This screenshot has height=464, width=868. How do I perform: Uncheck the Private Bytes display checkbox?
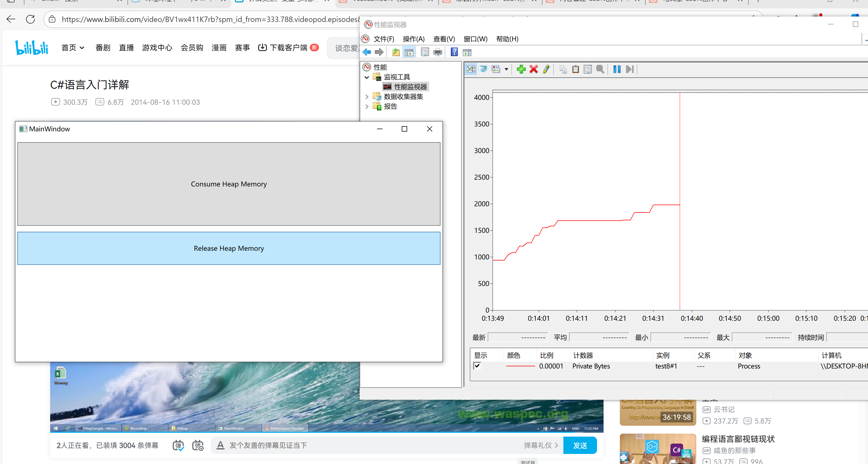[x=477, y=366]
